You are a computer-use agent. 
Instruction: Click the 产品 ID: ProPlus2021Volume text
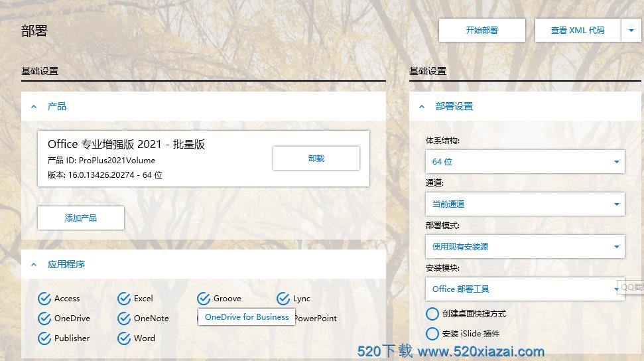coord(101,161)
